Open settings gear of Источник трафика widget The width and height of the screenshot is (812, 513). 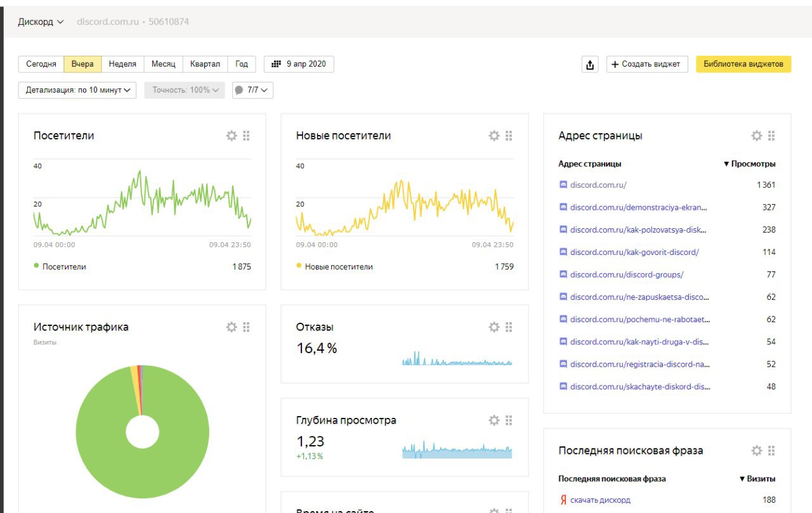coord(232,327)
